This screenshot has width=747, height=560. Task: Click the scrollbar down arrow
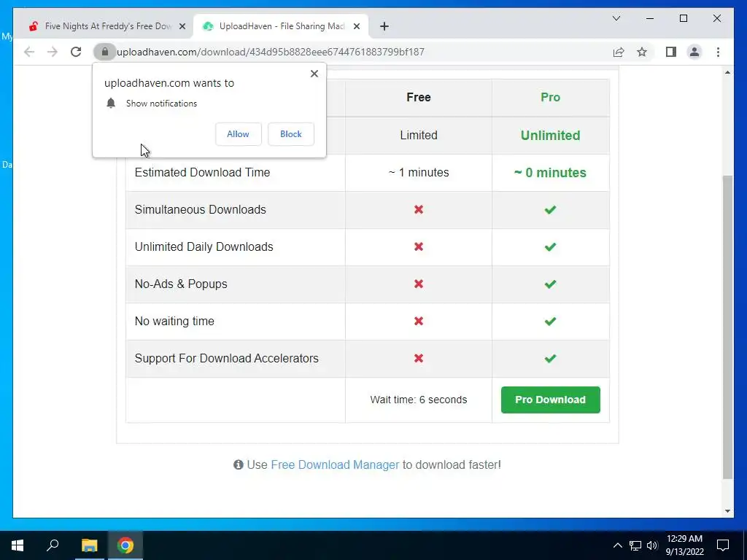pos(727,511)
